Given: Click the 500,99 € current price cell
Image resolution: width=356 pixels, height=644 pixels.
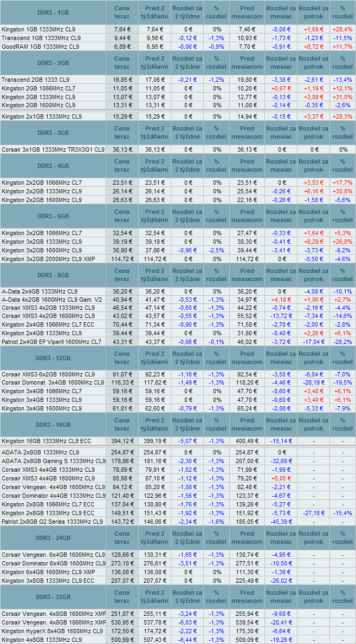Looking at the screenshot, I should coord(122,640).
